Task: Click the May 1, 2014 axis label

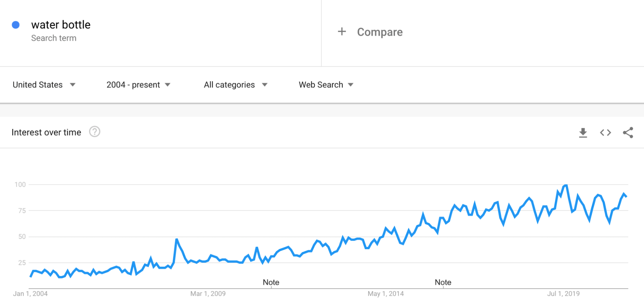Action: point(386,294)
